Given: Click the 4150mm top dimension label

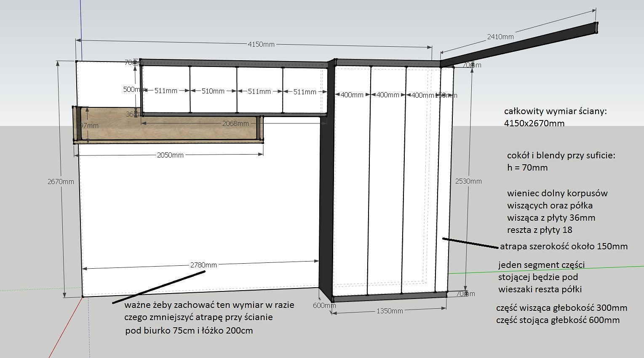Looking at the screenshot, I should (261, 44).
